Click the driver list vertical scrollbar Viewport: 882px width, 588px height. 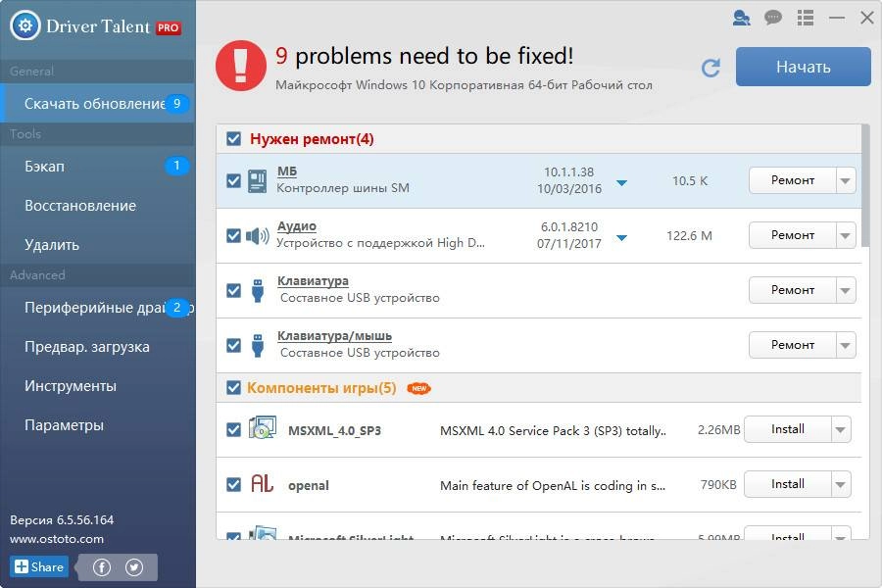[865, 185]
